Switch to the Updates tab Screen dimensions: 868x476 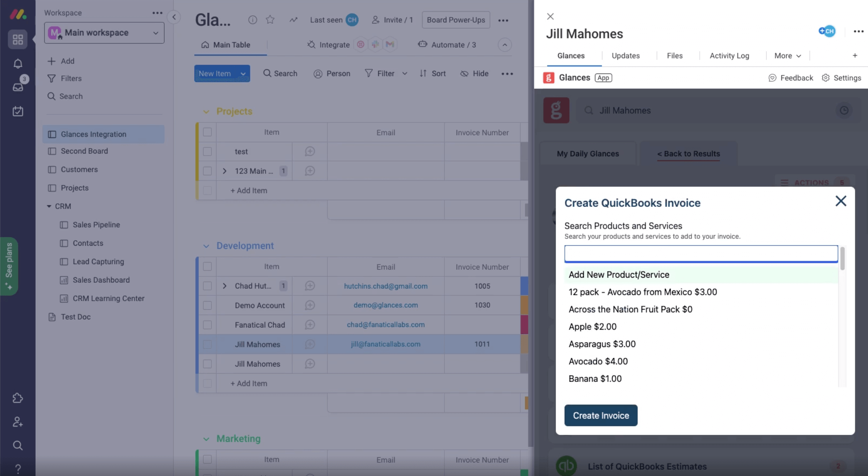tap(625, 56)
